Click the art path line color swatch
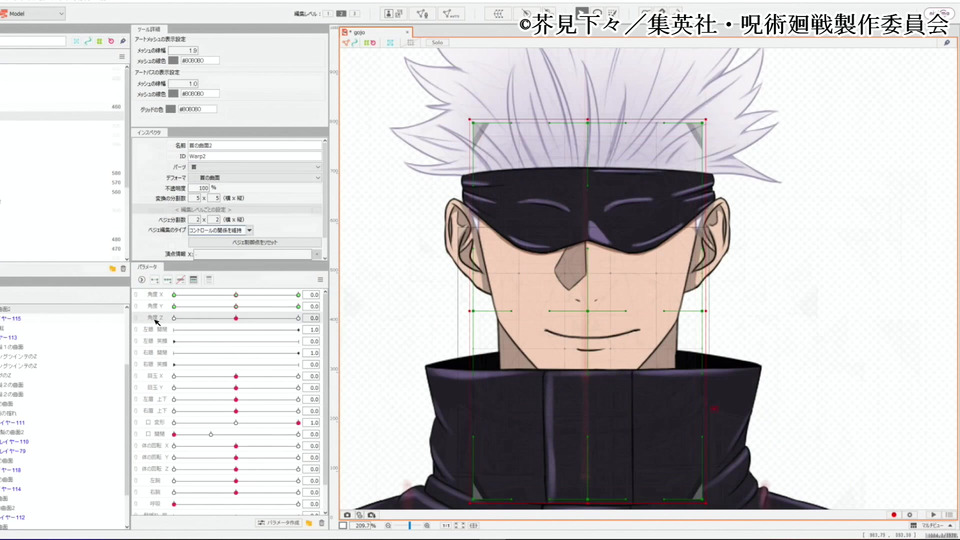Screen dimensions: 960x540 pyautogui.click(x=173, y=94)
